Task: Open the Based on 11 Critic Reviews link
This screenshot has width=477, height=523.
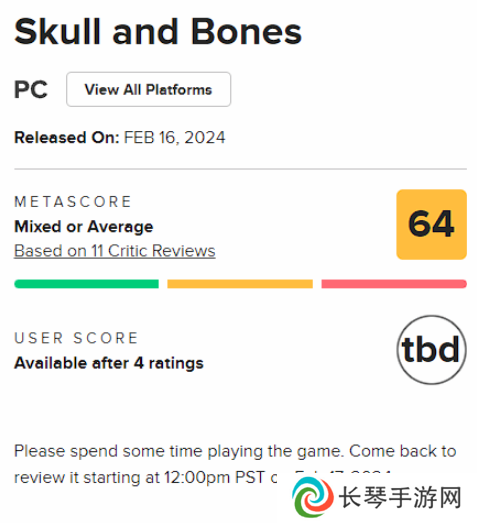Action: 115,251
